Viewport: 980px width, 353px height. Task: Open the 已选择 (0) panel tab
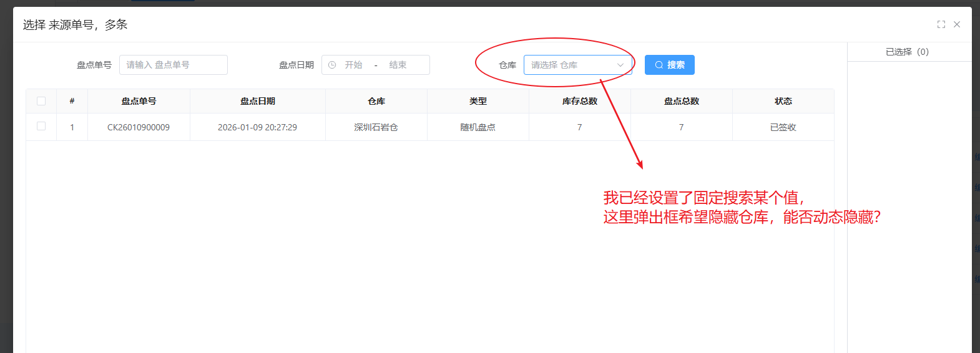click(x=907, y=52)
